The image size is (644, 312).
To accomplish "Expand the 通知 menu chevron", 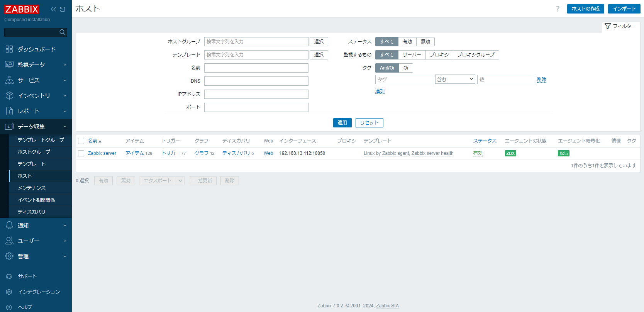I will click(x=65, y=226).
